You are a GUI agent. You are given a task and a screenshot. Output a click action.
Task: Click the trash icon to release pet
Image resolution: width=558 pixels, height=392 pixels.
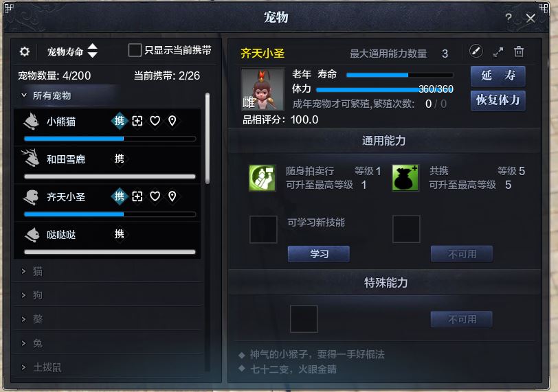click(519, 51)
